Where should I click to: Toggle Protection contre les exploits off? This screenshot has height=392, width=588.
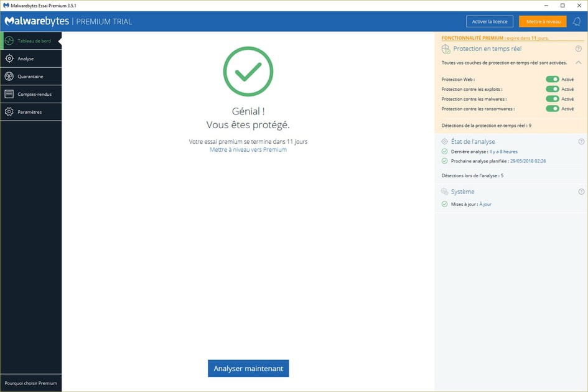coord(553,89)
